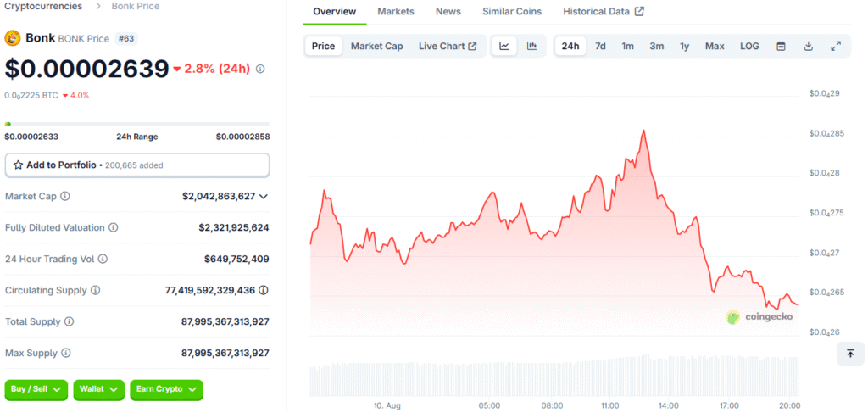
Task: Click the #63 rank badge
Action: pyautogui.click(x=126, y=39)
